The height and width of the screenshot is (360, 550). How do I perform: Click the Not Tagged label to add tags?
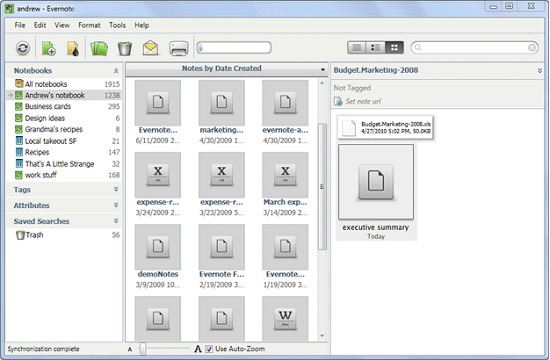pos(352,88)
